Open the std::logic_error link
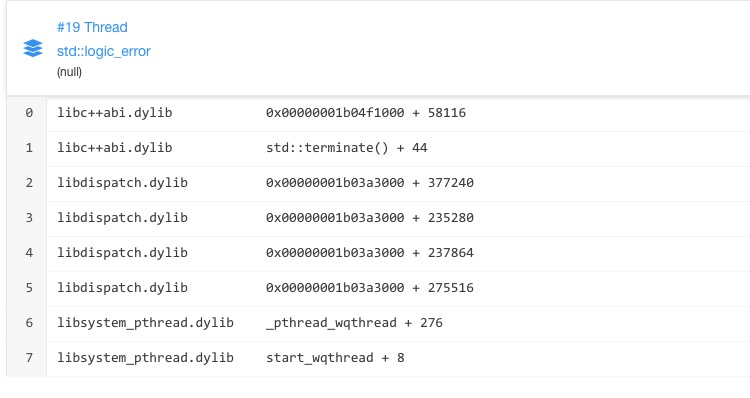 [x=104, y=51]
